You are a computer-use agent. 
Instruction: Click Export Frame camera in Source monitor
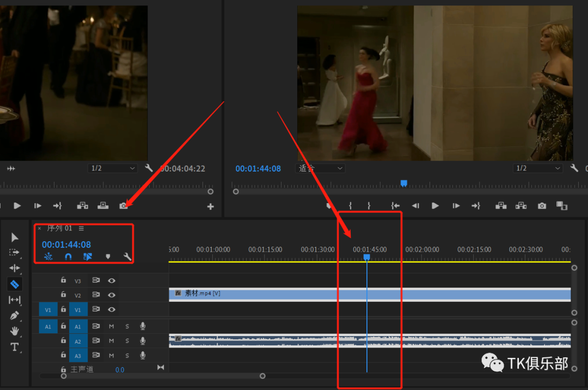click(124, 206)
